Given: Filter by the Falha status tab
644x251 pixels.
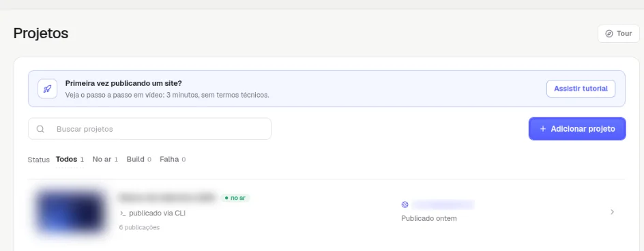Looking at the screenshot, I should 173,160.
